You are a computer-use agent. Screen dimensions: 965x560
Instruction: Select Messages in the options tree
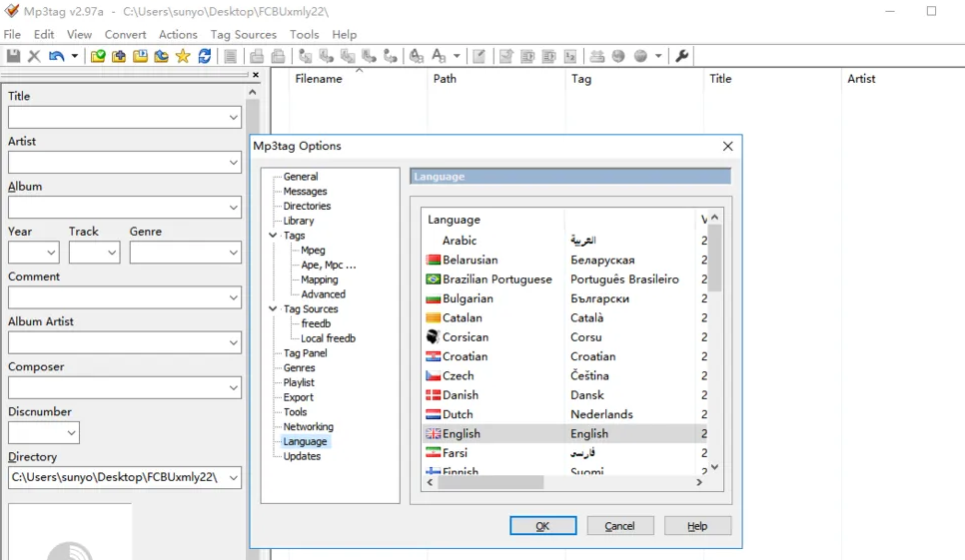point(305,192)
